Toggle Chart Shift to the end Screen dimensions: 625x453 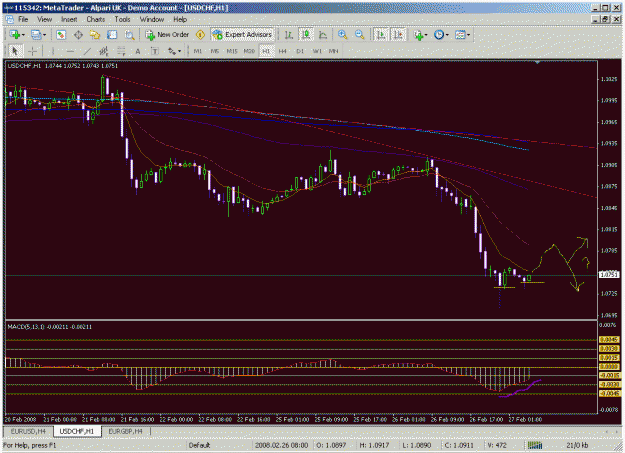pyautogui.click(x=398, y=35)
